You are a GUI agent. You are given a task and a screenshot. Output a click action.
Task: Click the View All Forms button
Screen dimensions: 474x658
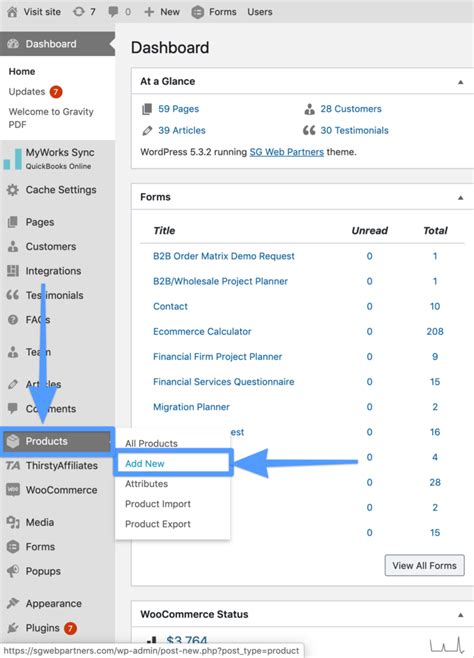425,565
